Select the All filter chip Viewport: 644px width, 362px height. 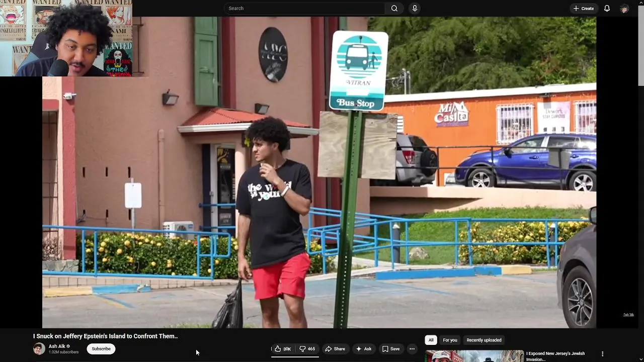pyautogui.click(x=431, y=340)
